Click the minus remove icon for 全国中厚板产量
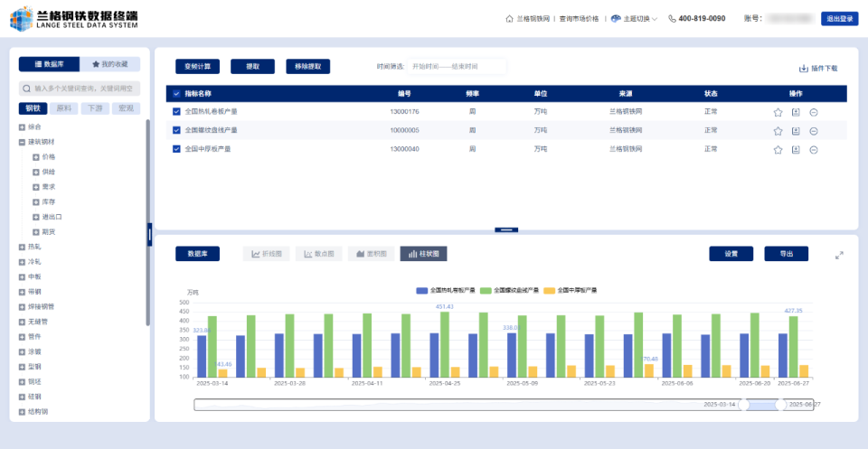This screenshot has height=449, width=868. click(814, 150)
